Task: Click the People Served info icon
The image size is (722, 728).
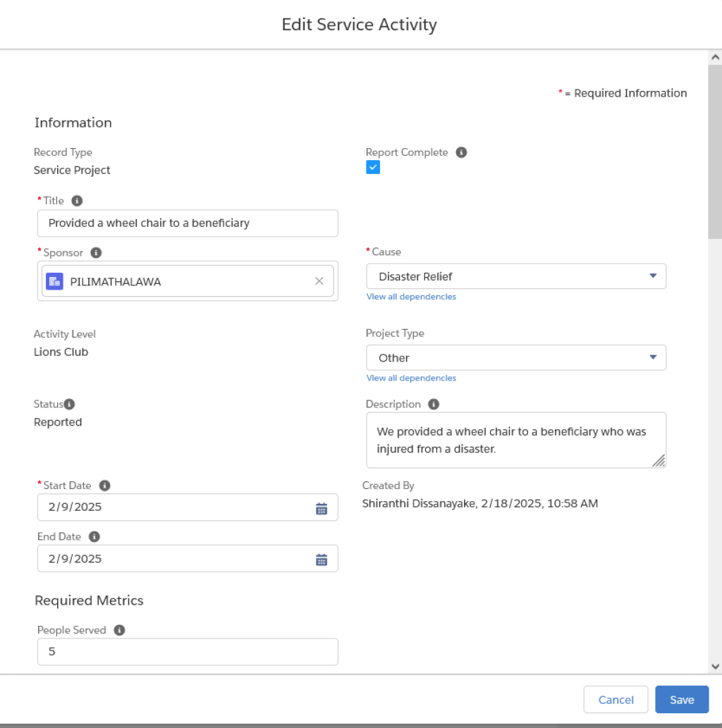Action: click(119, 630)
